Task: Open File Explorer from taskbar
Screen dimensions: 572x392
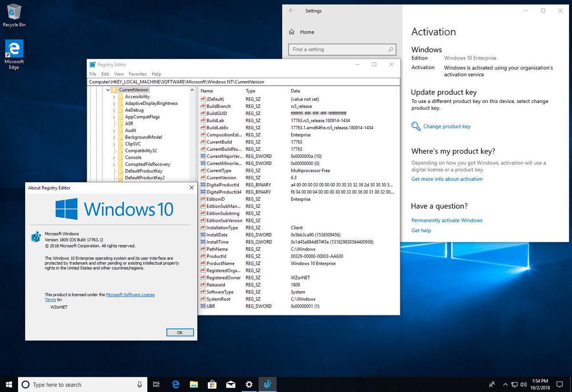Action: coord(194,384)
